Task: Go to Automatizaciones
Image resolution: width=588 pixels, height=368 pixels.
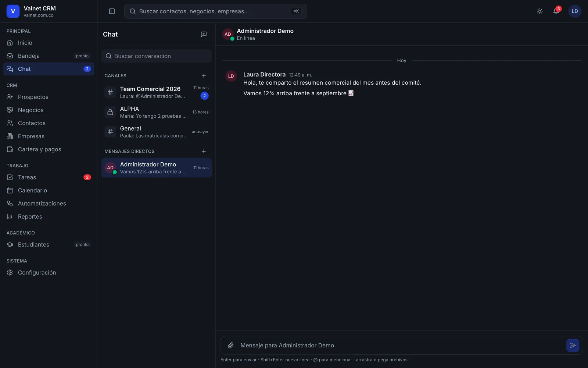Action: pos(49,204)
